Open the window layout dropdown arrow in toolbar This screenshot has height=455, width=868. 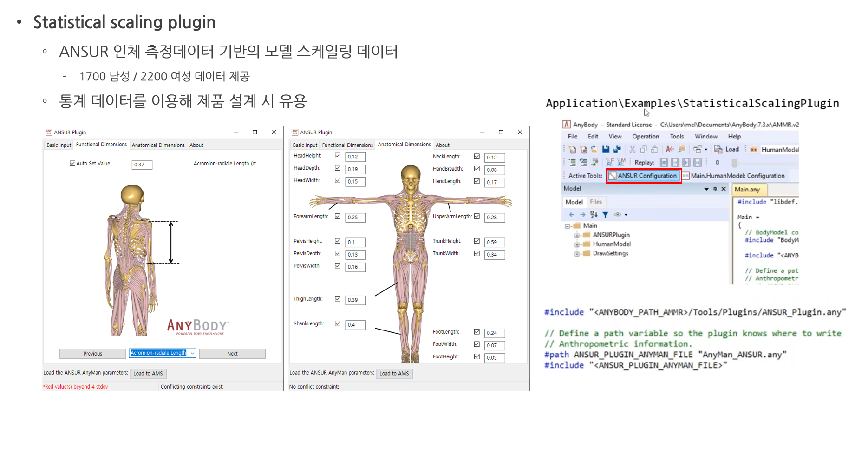point(706,150)
